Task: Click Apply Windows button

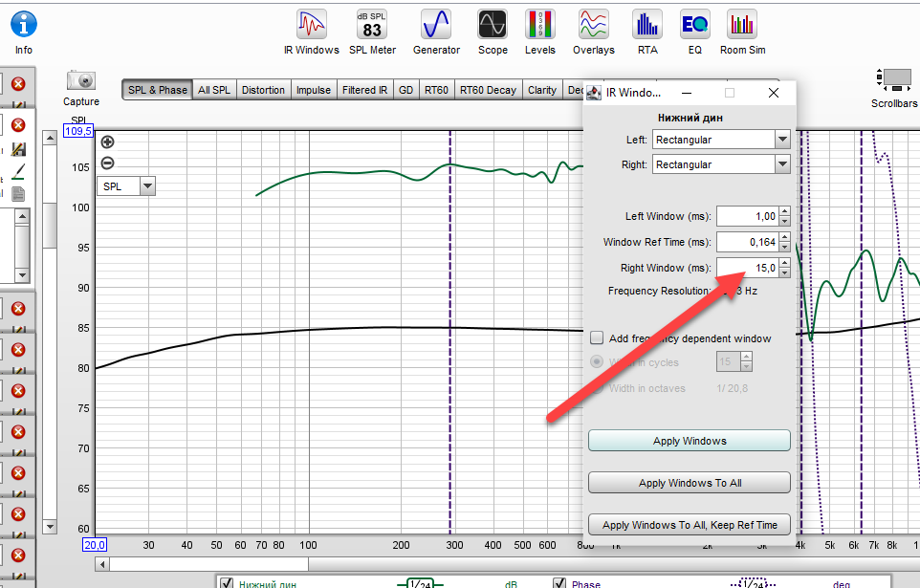Action: pos(690,441)
